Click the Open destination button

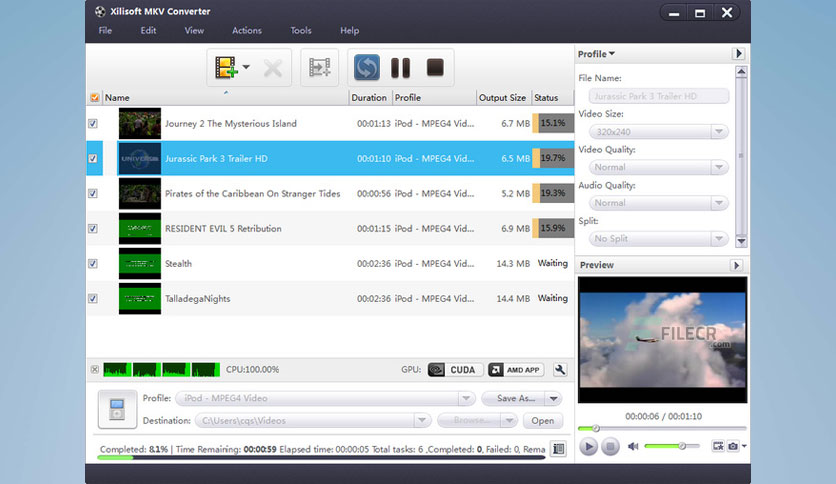pos(542,421)
